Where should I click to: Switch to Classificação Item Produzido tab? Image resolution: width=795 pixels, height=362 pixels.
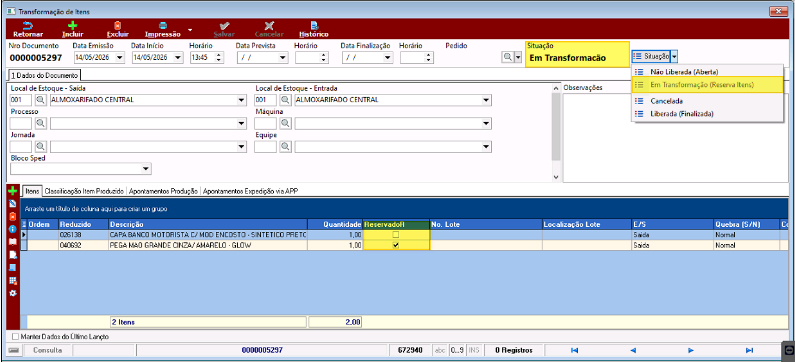point(84,192)
